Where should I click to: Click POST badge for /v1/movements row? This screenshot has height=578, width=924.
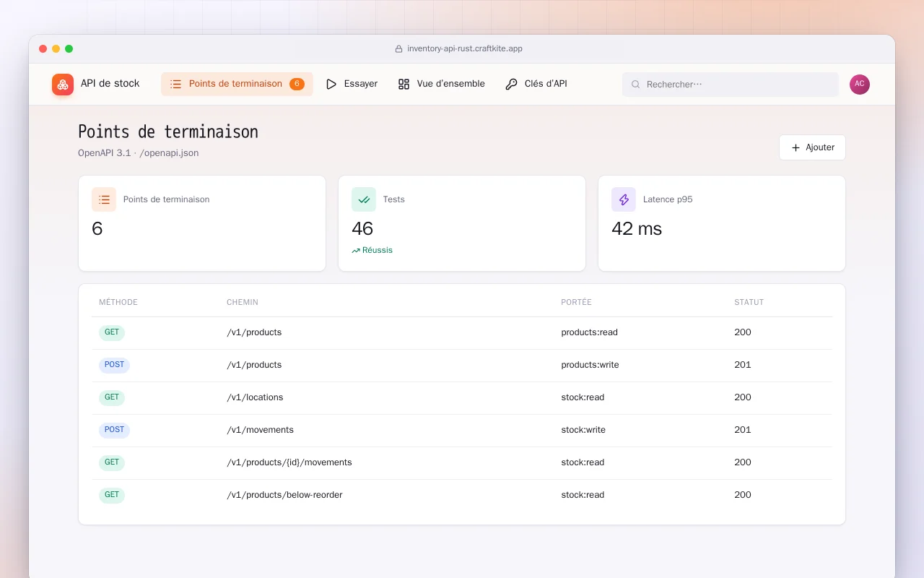(114, 431)
